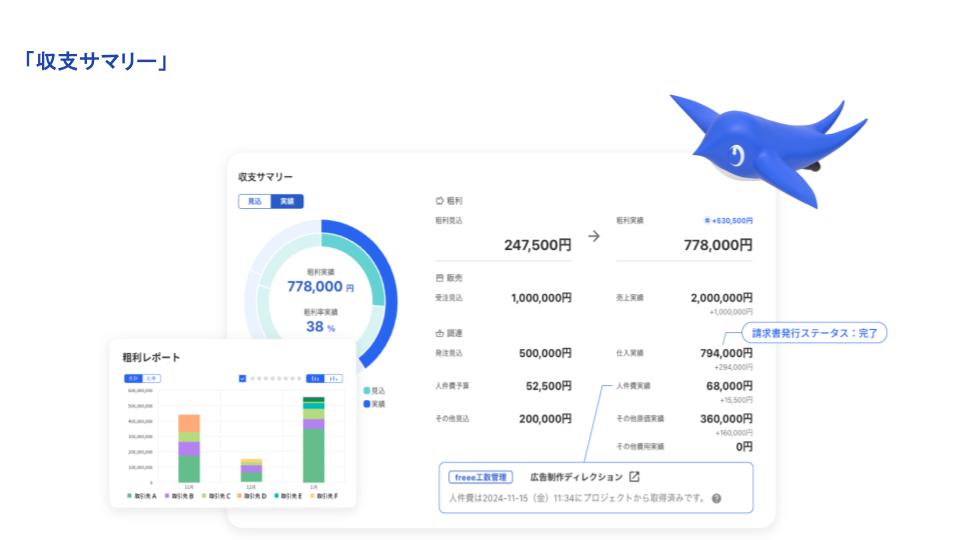960x540 pixels.
Task: Click the 実績 legend entry beside the donut
Action: [375, 404]
